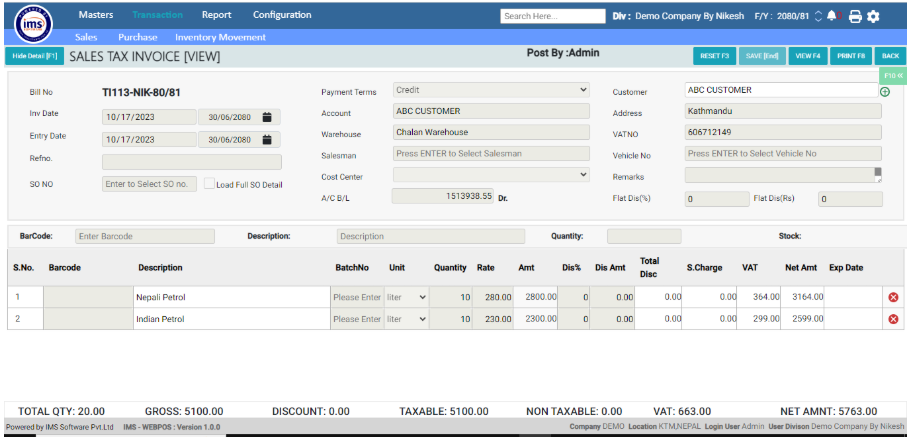This screenshot has height=437, width=907.
Task: Open the settings gear icon
Action: pyautogui.click(x=873, y=17)
